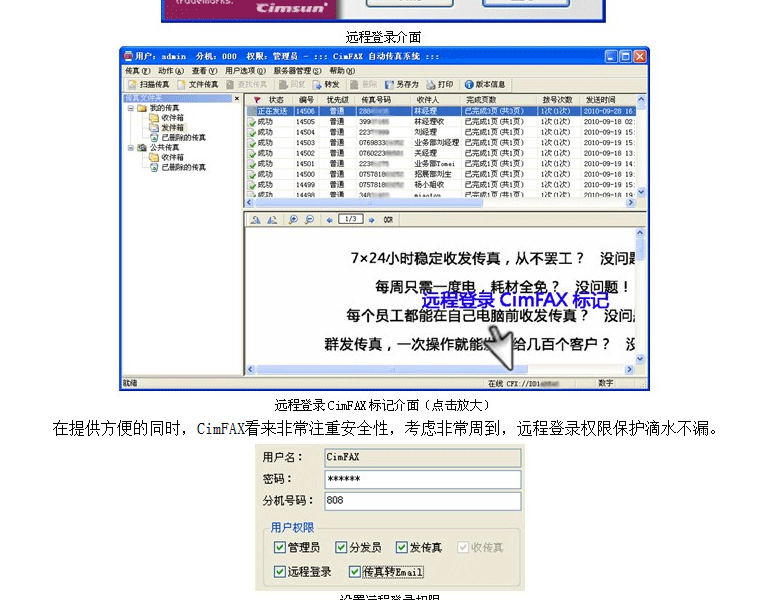Check the Administrator (管理员) permission
This screenshot has height=600, width=760.
click(280, 548)
